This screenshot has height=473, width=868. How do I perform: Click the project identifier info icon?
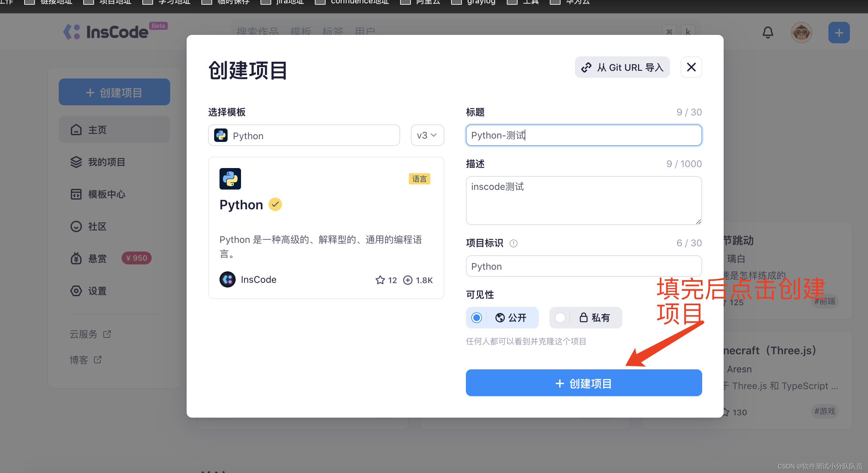pyautogui.click(x=513, y=243)
